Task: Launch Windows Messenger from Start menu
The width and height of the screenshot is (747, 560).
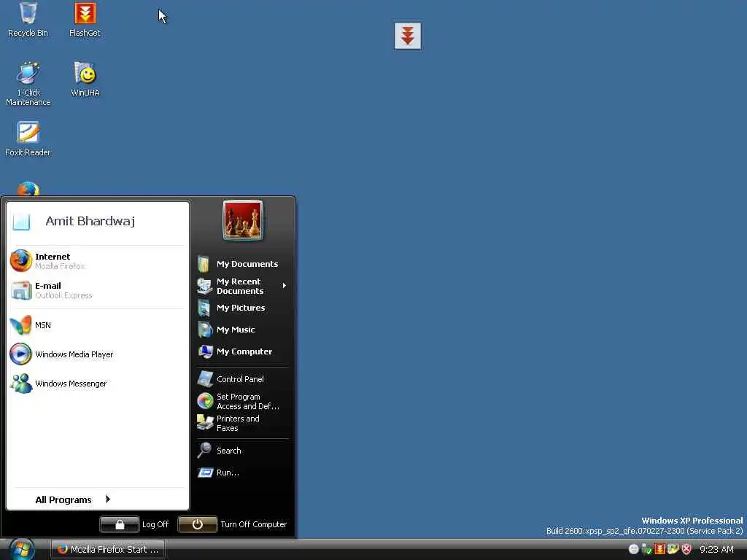Action: [x=97, y=384]
